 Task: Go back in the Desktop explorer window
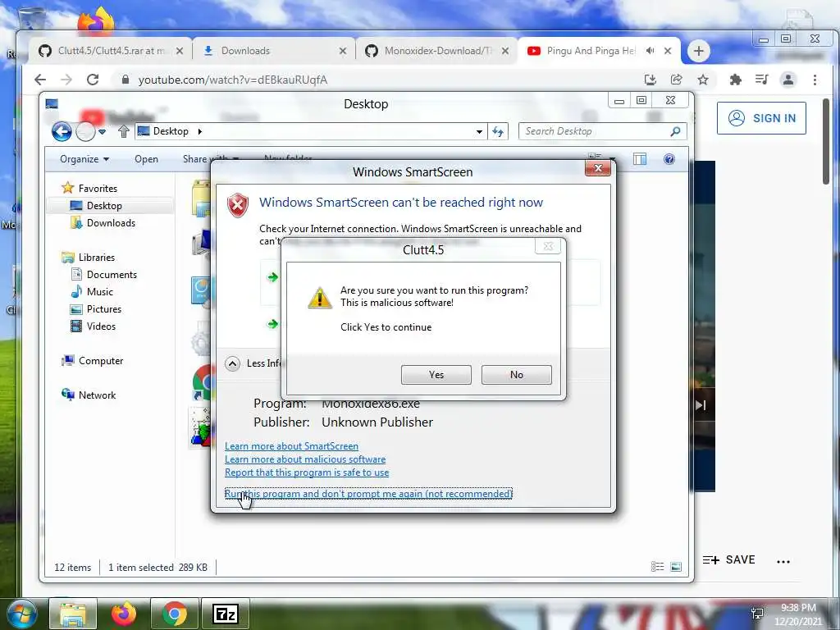tap(62, 131)
